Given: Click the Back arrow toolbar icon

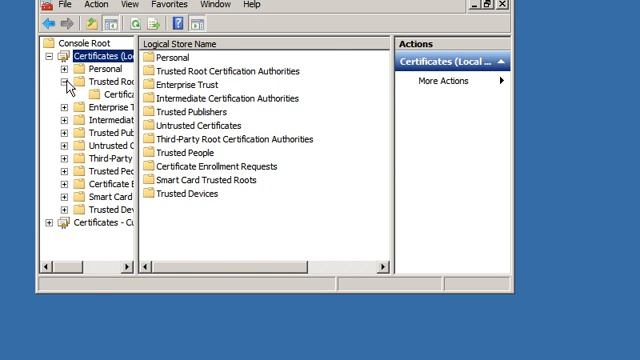Looking at the screenshot, I should (49, 24).
